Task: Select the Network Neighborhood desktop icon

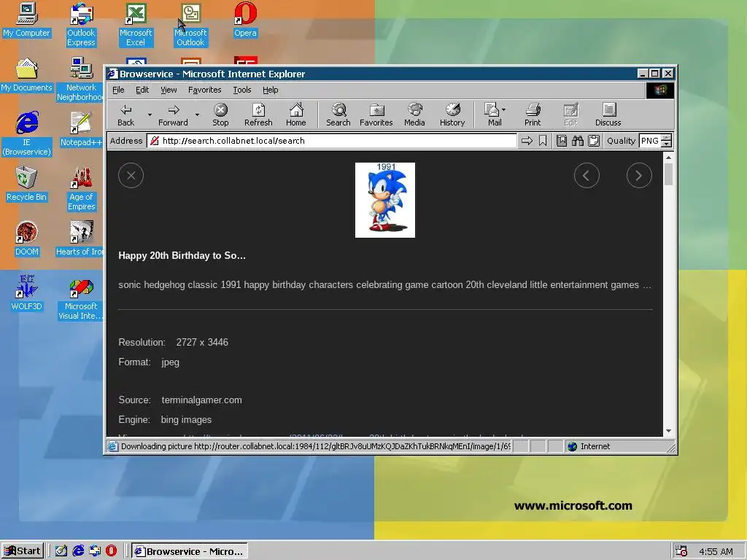Action: point(81,79)
